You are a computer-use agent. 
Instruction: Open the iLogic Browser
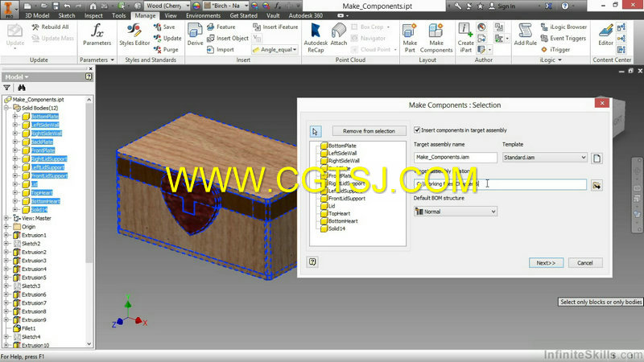[x=563, y=27]
